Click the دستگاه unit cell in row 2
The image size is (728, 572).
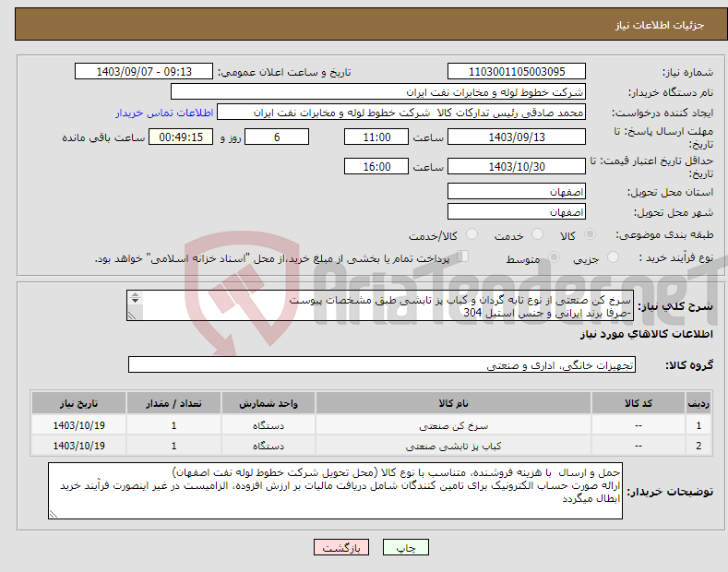tap(269, 446)
